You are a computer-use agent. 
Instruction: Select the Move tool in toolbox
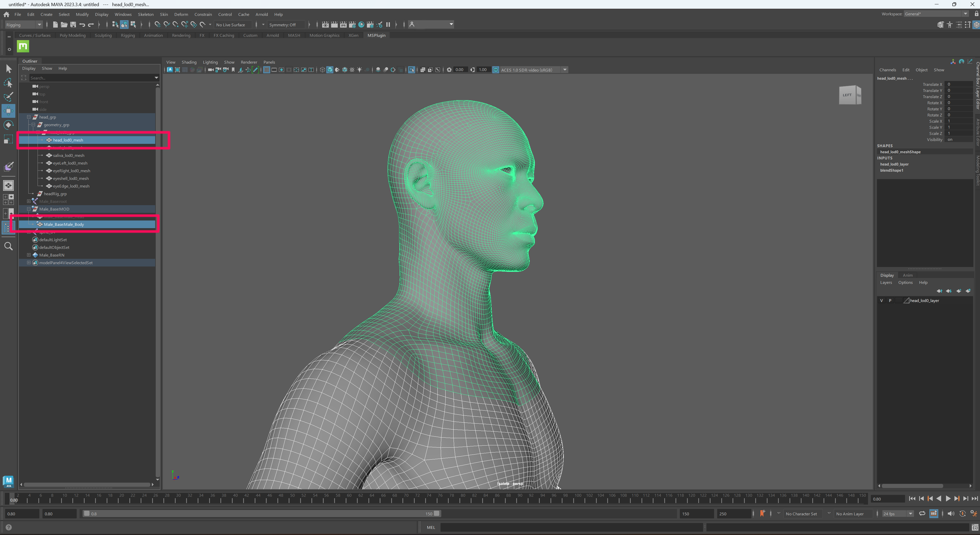click(x=8, y=111)
